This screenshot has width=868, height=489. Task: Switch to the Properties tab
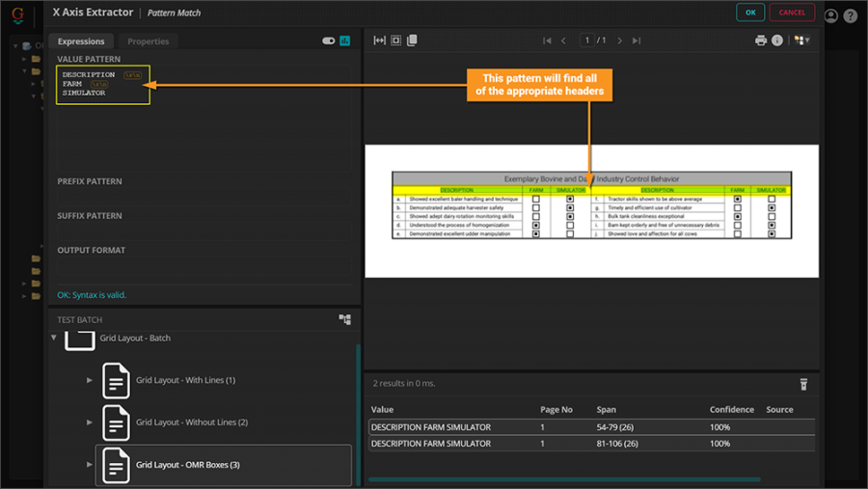148,41
